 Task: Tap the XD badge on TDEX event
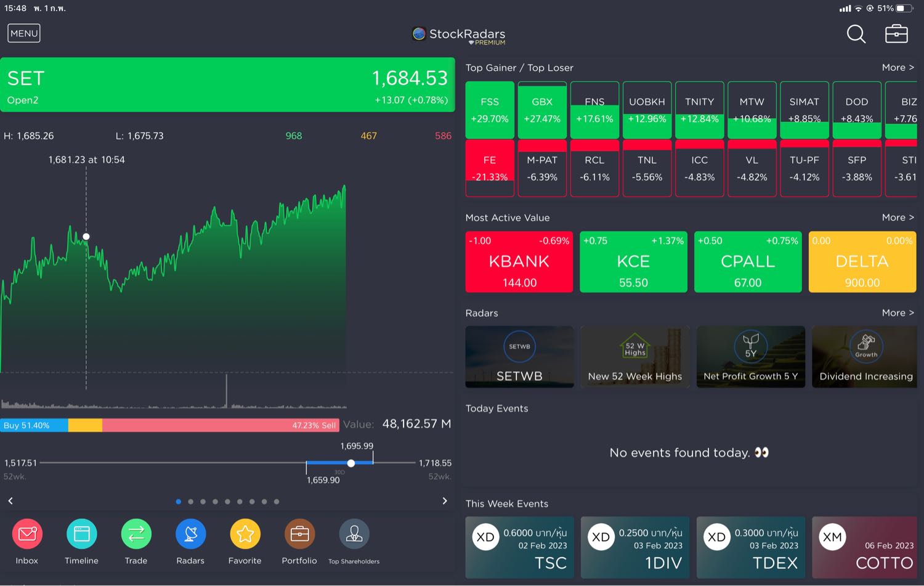(x=716, y=537)
